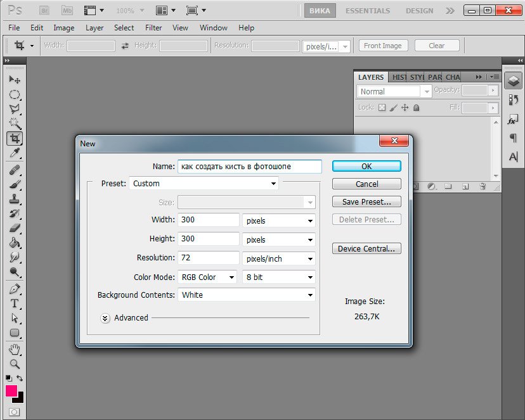This screenshot has height=420, width=525.
Task: Open the File menu
Action: 14,28
